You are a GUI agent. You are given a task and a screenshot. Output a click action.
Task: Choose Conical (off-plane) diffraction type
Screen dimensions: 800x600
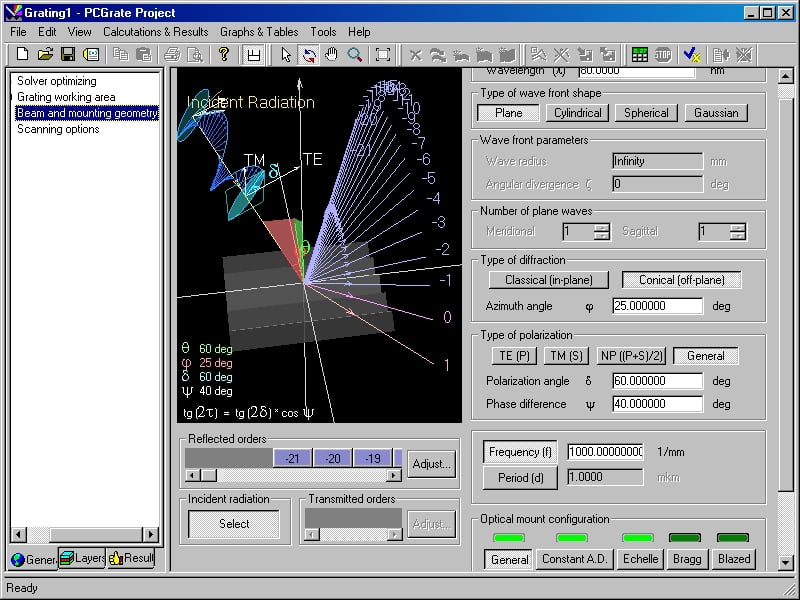[x=682, y=280]
